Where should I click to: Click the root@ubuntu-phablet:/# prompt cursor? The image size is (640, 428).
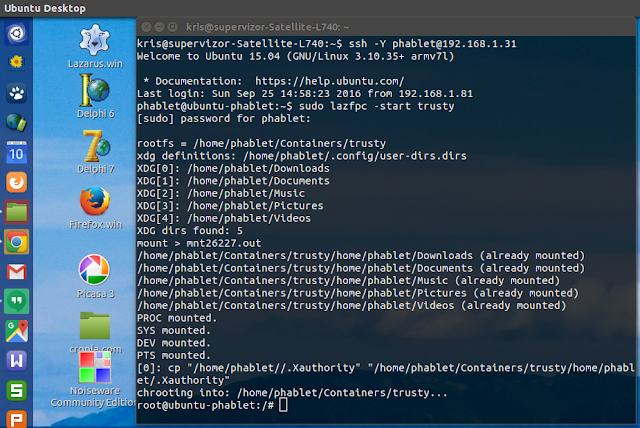coord(283,405)
